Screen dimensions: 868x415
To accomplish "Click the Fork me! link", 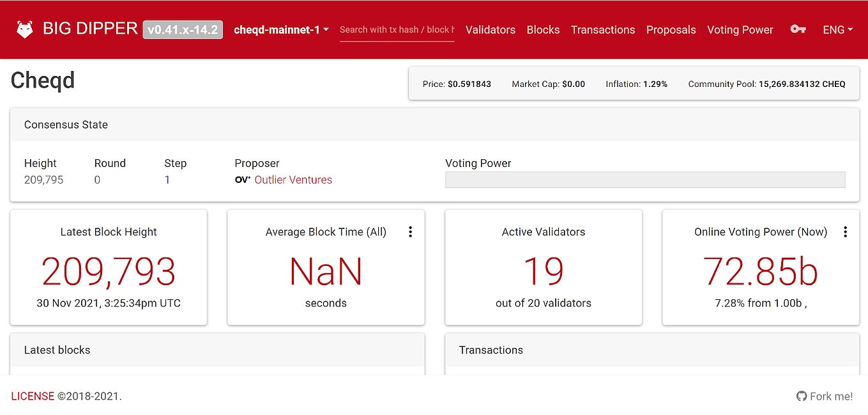I will (831, 396).
